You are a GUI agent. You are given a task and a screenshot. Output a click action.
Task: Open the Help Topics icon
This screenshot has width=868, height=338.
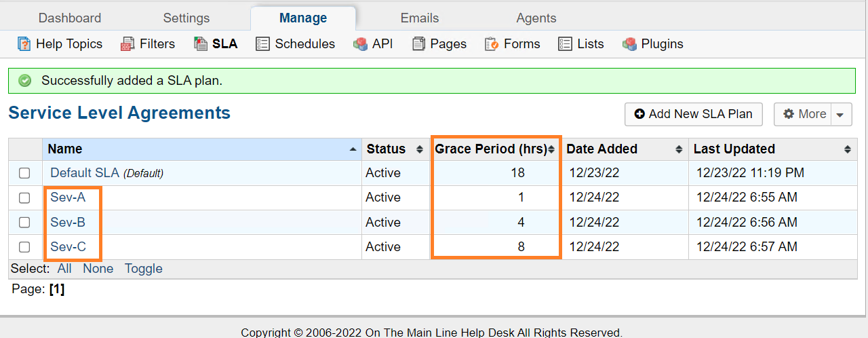[x=24, y=44]
